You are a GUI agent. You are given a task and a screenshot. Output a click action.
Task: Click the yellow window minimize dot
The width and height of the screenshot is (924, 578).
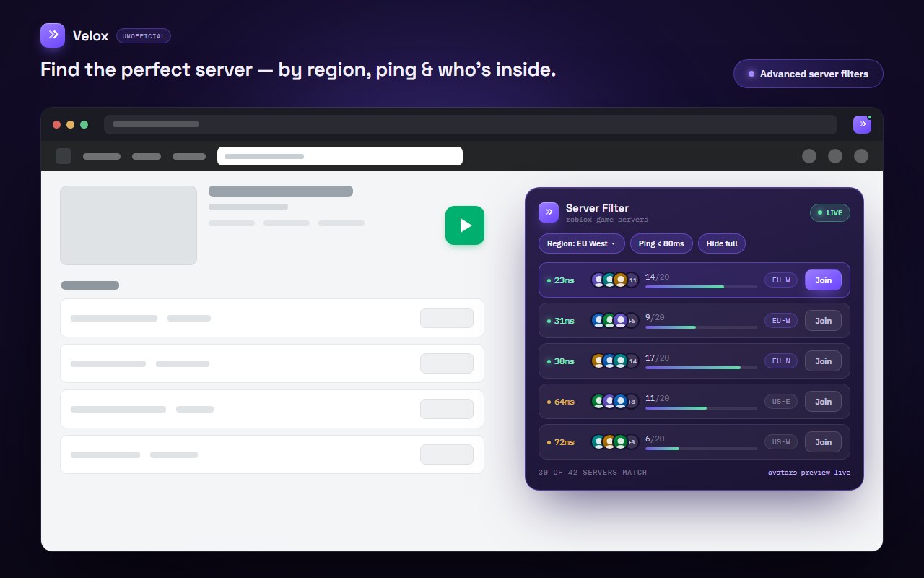70,124
